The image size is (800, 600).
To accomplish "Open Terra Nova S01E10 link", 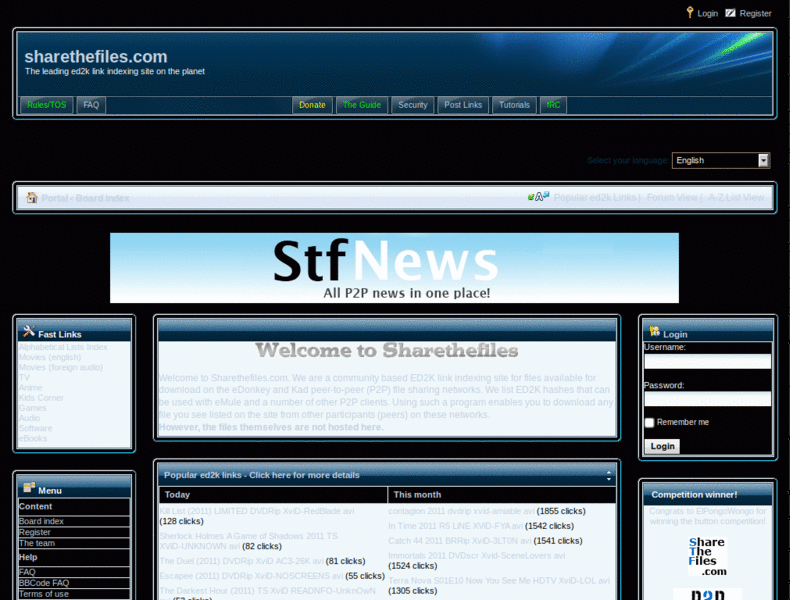I will [498, 581].
